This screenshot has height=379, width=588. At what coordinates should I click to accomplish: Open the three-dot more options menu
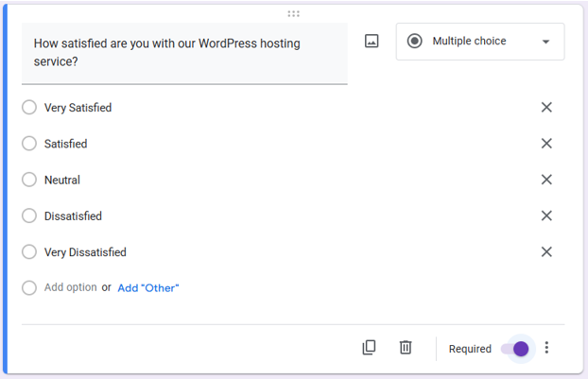[546, 348]
